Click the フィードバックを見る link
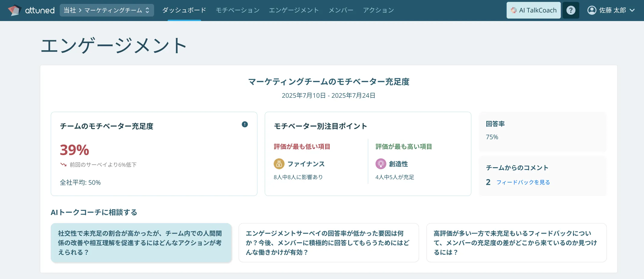 [x=523, y=182]
